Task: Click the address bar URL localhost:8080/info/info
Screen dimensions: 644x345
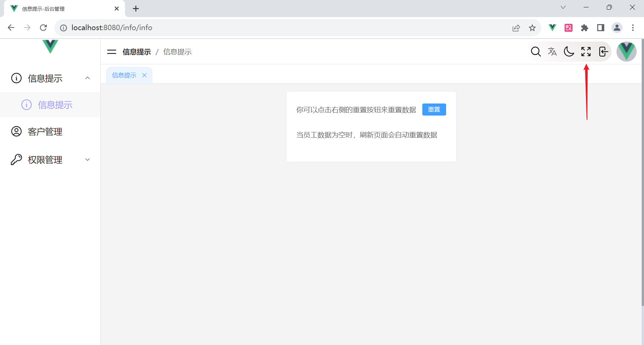Action: pos(112,27)
